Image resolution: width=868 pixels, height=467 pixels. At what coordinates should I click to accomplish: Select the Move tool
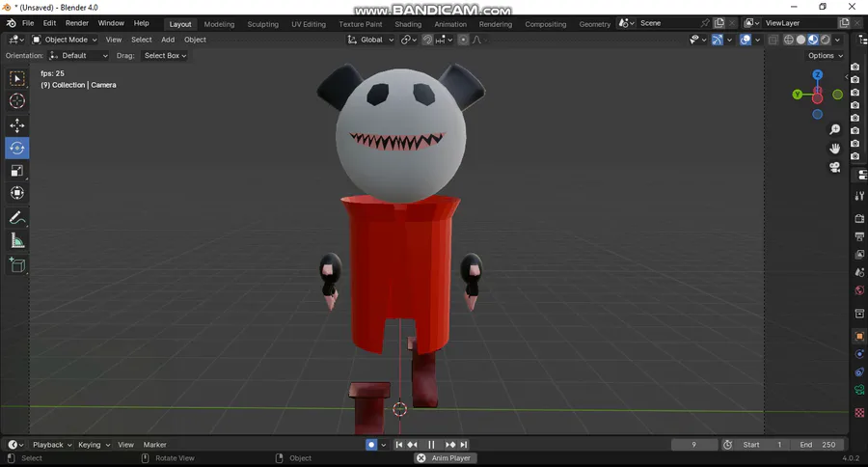pyautogui.click(x=17, y=125)
